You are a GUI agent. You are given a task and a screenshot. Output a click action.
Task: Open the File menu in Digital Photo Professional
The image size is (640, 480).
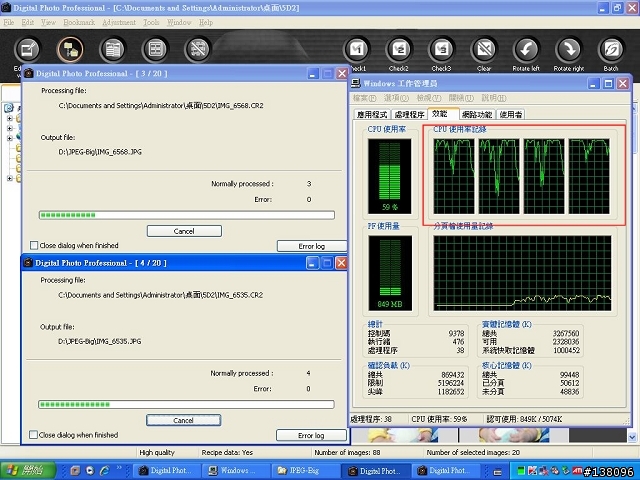(x=9, y=22)
